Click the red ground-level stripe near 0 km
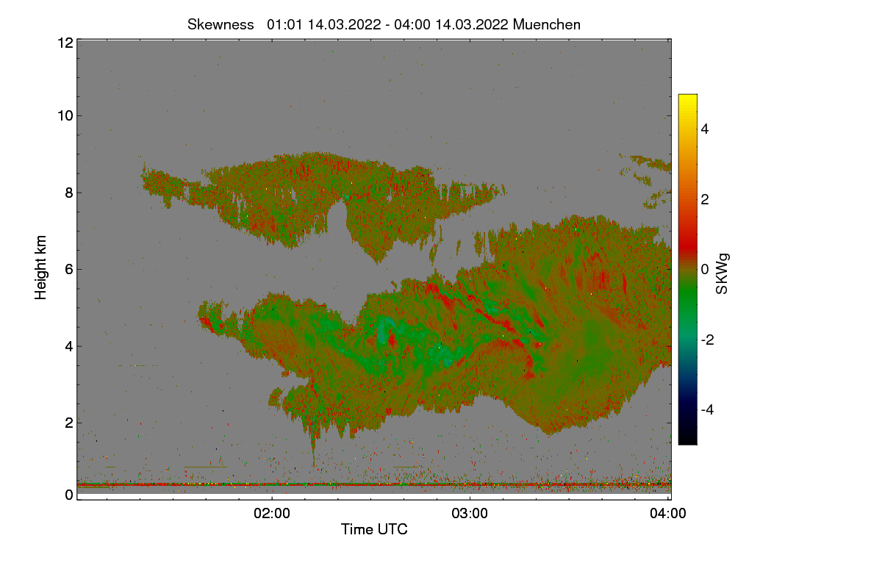The width and height of the screenshot is (882, 588). (373, 485)
